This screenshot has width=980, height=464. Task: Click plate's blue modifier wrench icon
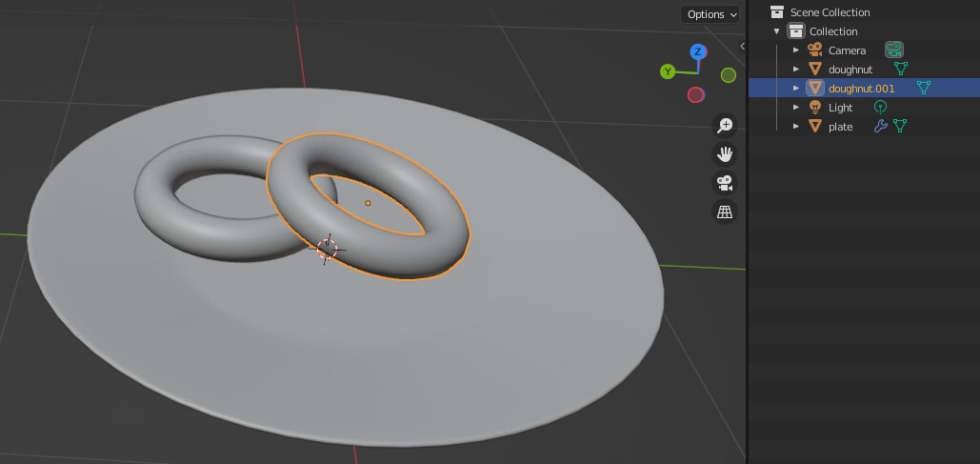pos(881,127)
